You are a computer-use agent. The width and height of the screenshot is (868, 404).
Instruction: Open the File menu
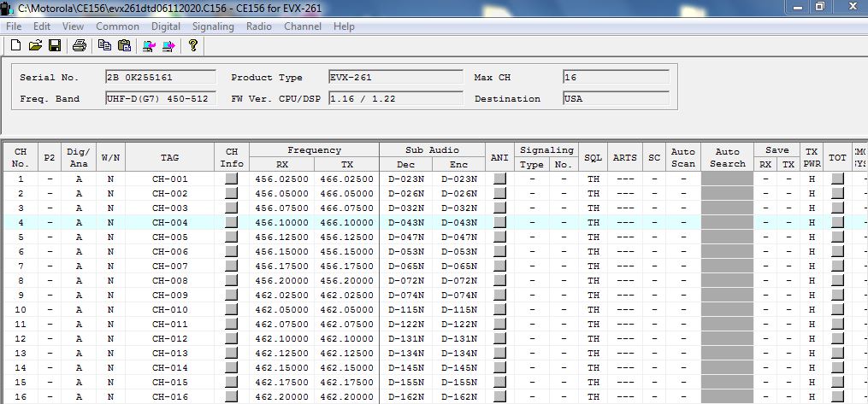tap(14, 26)
